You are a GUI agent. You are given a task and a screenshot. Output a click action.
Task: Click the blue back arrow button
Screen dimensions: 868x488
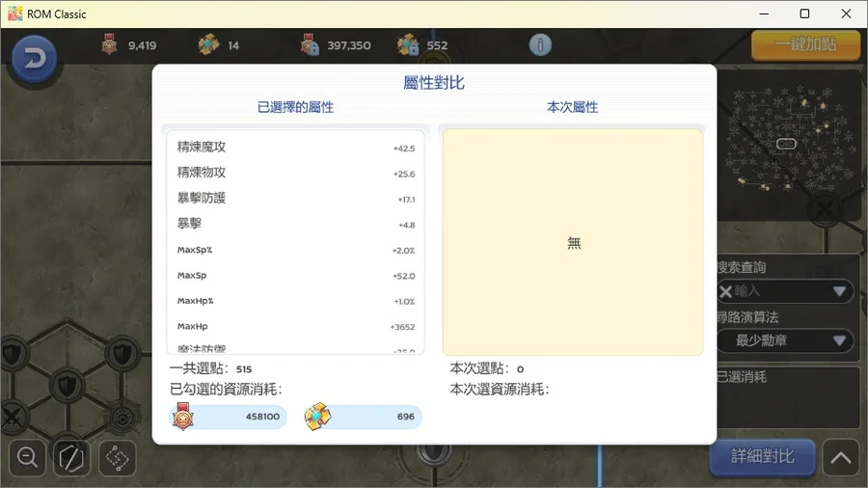coord(34,60)
